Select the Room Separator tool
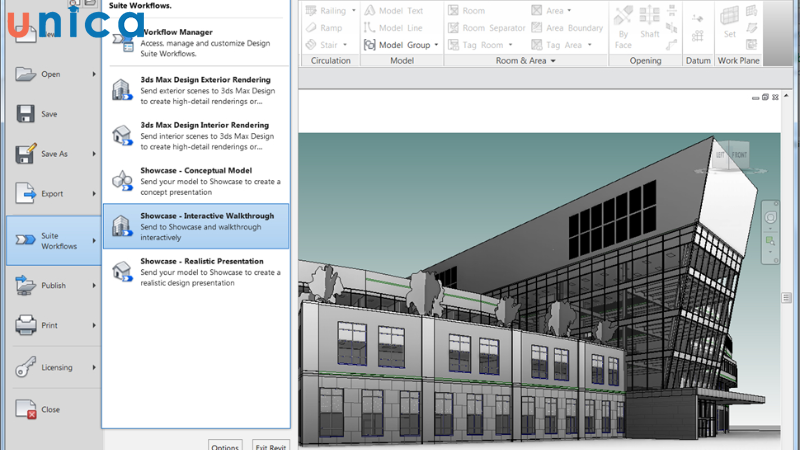 pyautogui.click(x=486, y=28)
